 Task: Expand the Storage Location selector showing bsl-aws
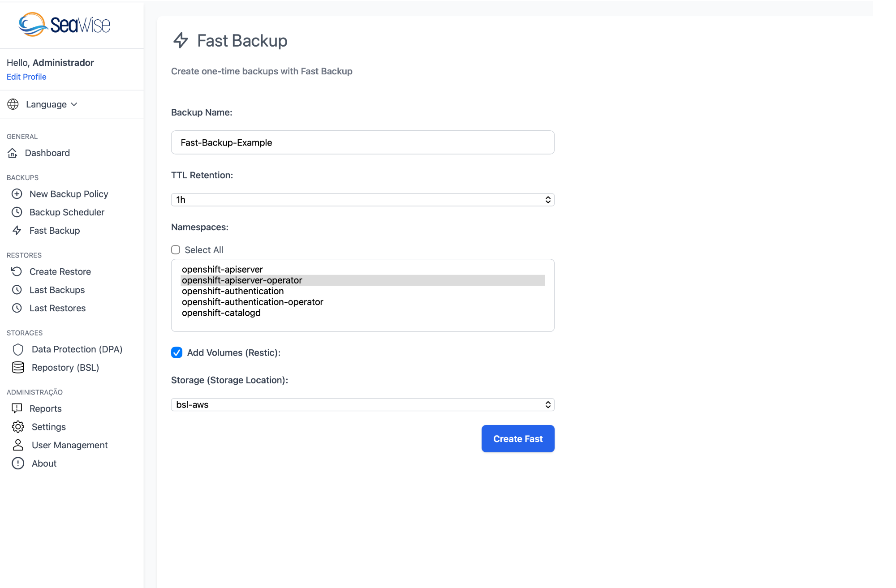pos(362,404)
